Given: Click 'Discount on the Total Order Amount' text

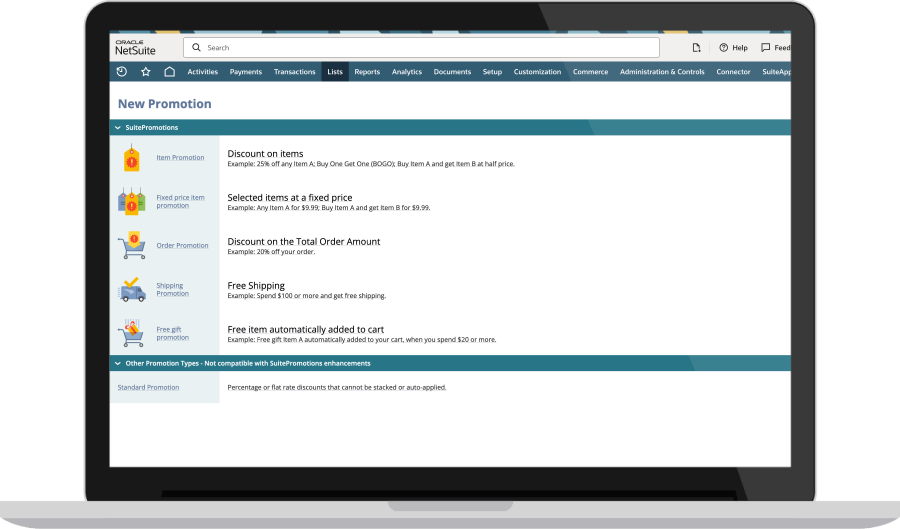Looking at the screenshot, I should pyautogui.click(x=304, y=242).
